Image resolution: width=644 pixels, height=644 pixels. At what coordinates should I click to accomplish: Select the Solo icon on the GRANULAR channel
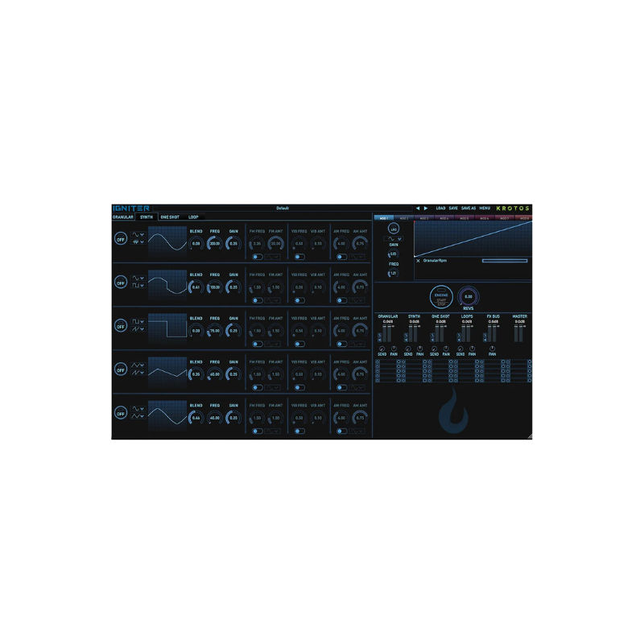(380, 335)
